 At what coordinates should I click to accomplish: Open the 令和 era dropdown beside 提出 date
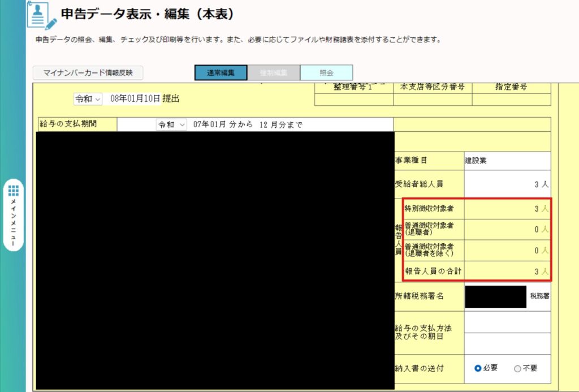click(88, 98)
